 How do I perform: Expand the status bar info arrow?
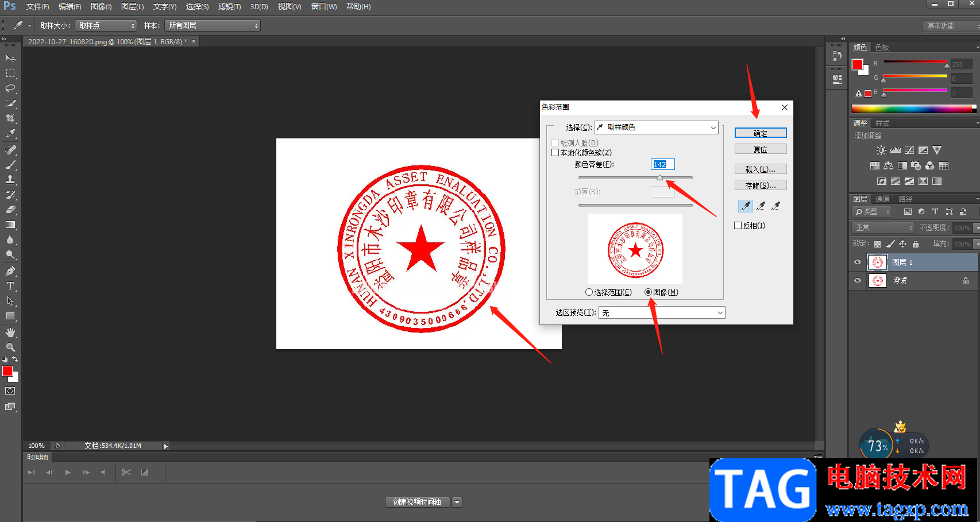166,446
